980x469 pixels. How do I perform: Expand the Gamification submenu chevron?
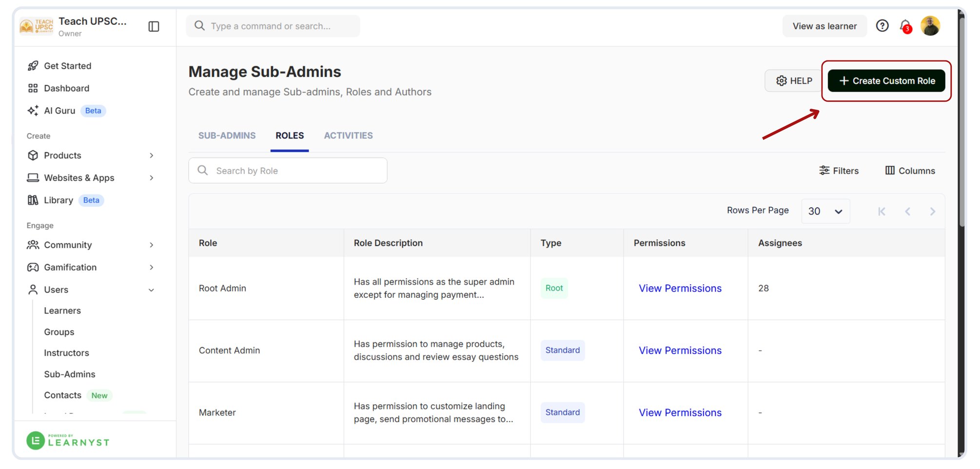tap(152, 268)
